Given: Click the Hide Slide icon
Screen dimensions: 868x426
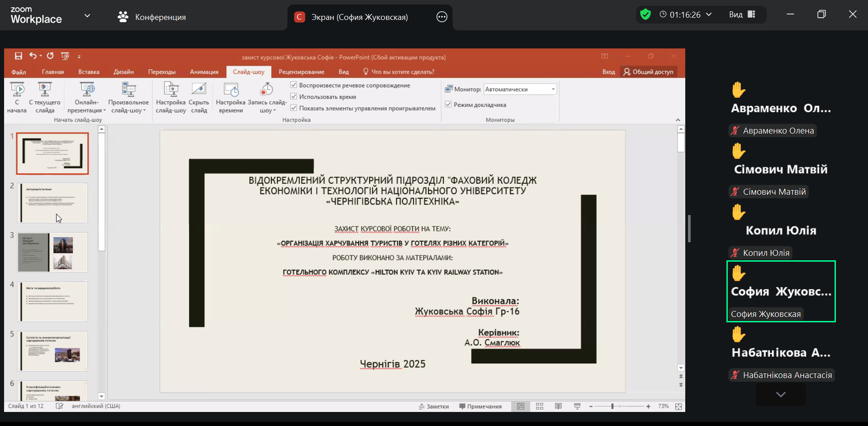Looking at the screenshot, I should coord(199,90).
